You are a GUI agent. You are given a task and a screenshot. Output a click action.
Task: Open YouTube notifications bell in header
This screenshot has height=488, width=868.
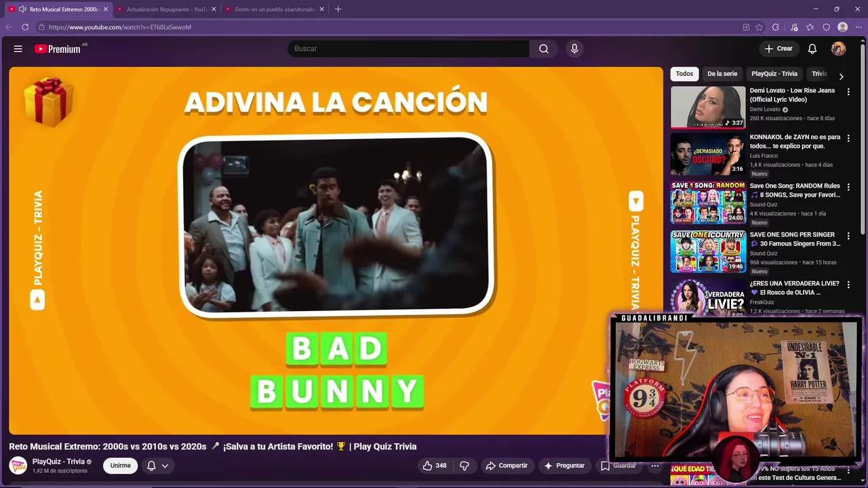812,49
